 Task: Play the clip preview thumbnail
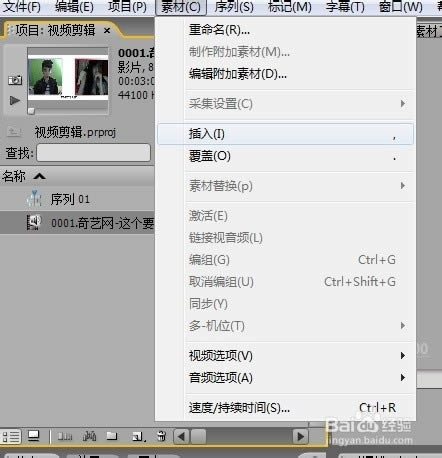point(14,100)
